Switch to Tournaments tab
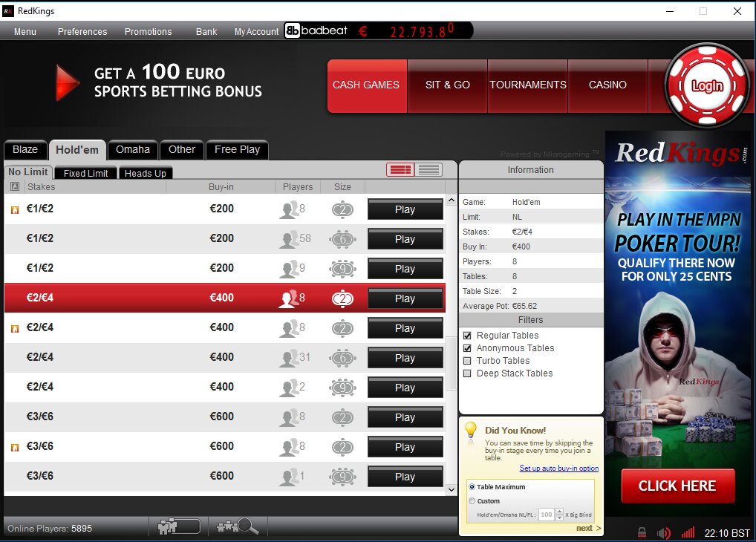 [x=528, y=85]
